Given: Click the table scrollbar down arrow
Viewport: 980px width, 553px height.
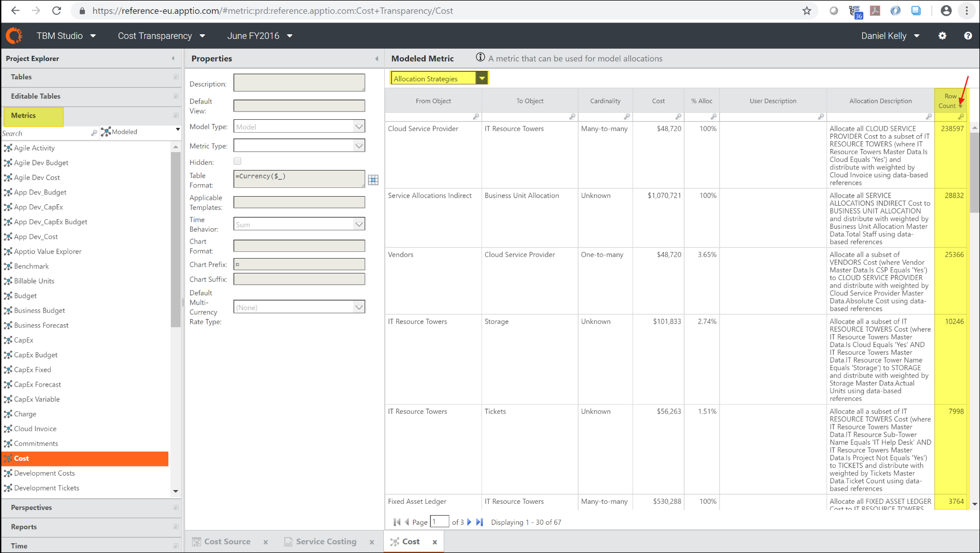Looking at the screenshot, I should pyautogui.click(x=974, y=504).
